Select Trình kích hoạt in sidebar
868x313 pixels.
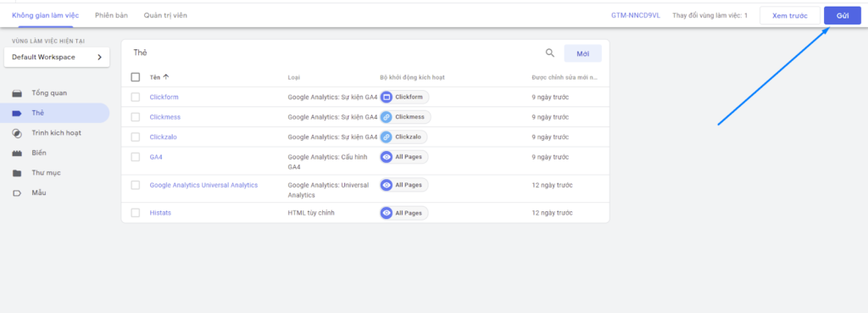(x=57, y=133)
